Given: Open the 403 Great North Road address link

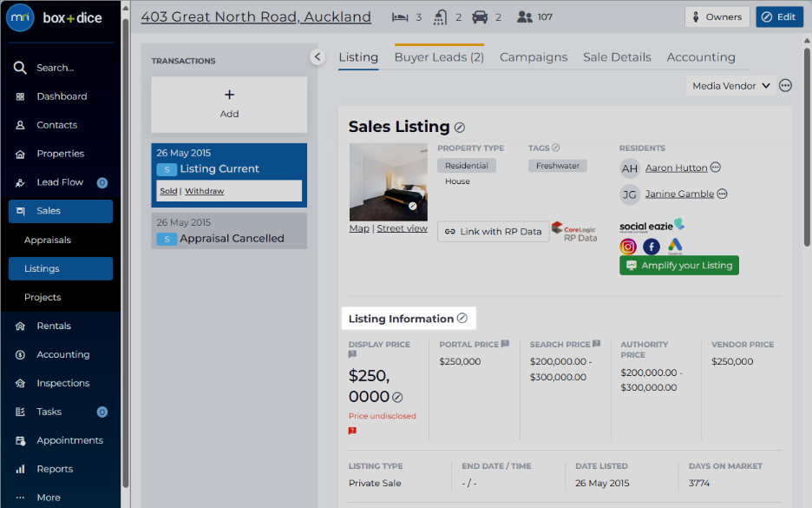Looking at the screenshot, I should coord(256,17).
